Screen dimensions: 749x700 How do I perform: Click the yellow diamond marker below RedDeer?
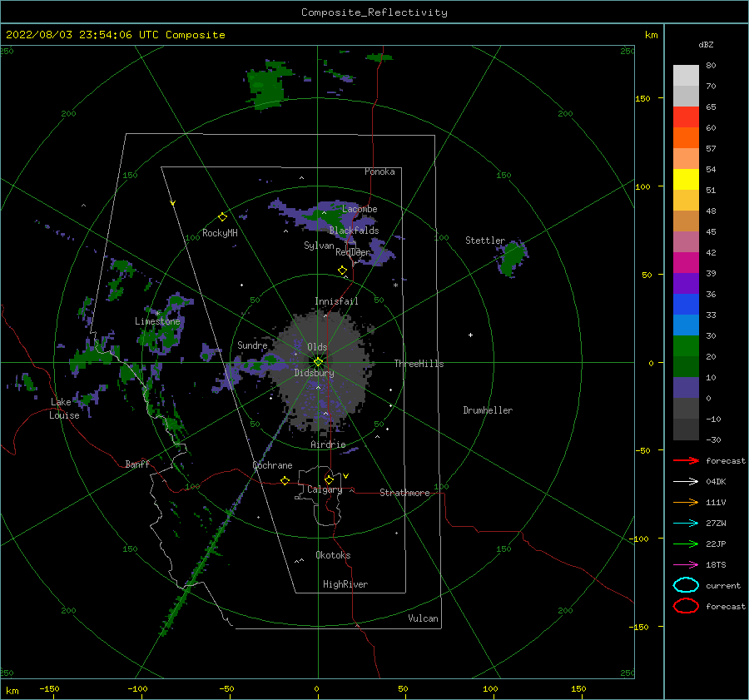click(342, 271)
